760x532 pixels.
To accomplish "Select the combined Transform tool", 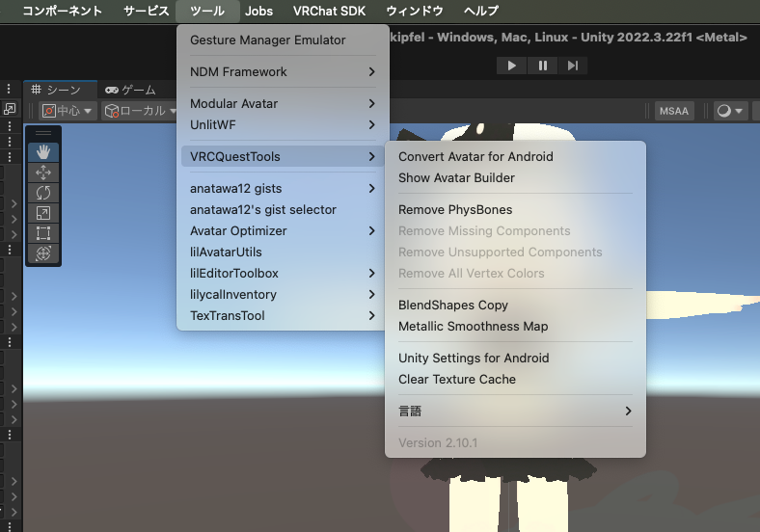I will [x=43, y=253].
